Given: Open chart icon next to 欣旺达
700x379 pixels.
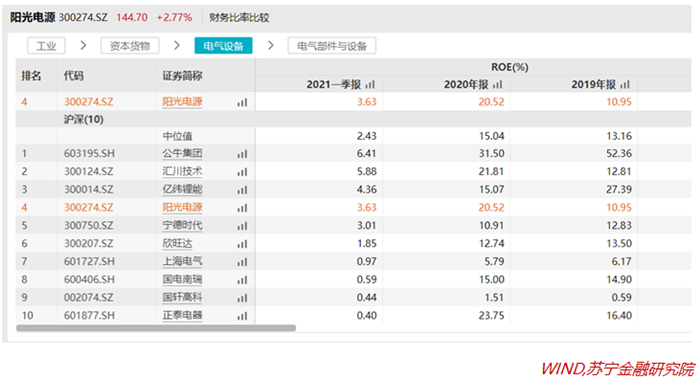Looking at the screenshot, I should pos(242,244).
